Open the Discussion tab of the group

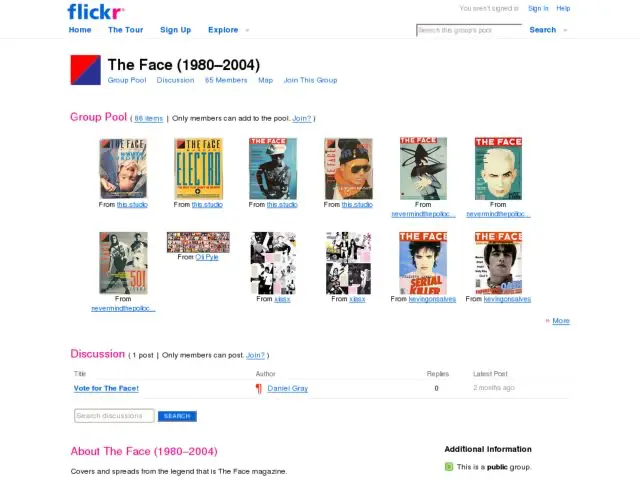176,80
